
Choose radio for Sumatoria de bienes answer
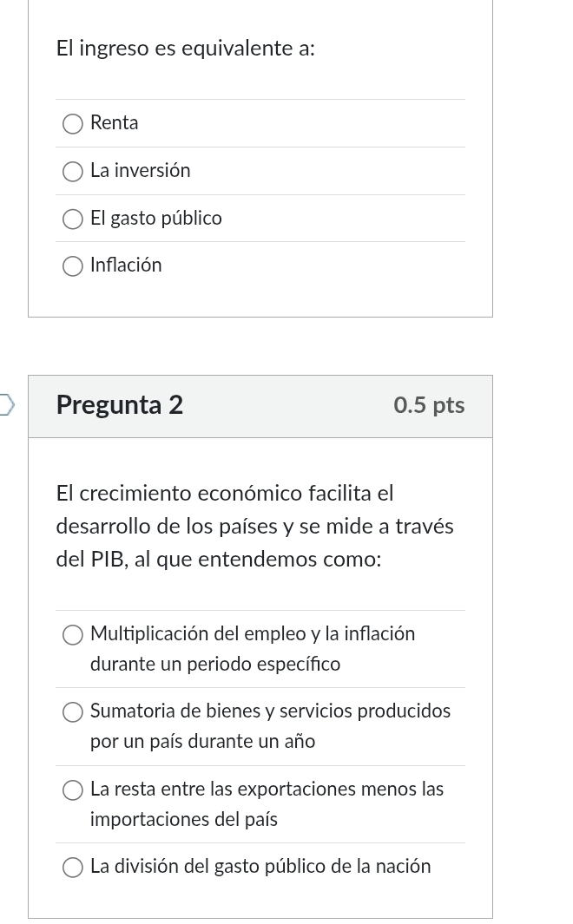(73, 712)
